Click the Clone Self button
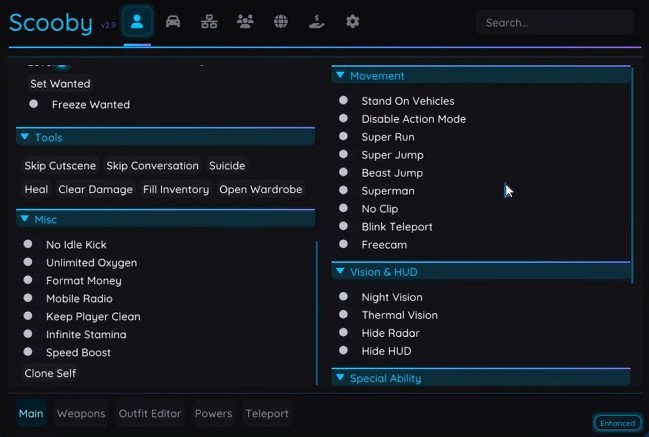The image size is (649, 437). (50, 373)
